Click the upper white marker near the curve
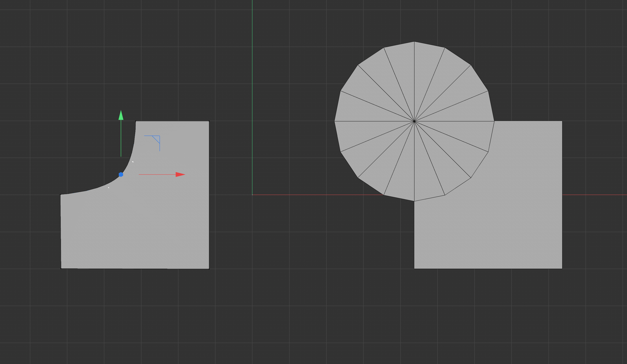The width and height of the screenshot is (627, 364). point(133,162)
